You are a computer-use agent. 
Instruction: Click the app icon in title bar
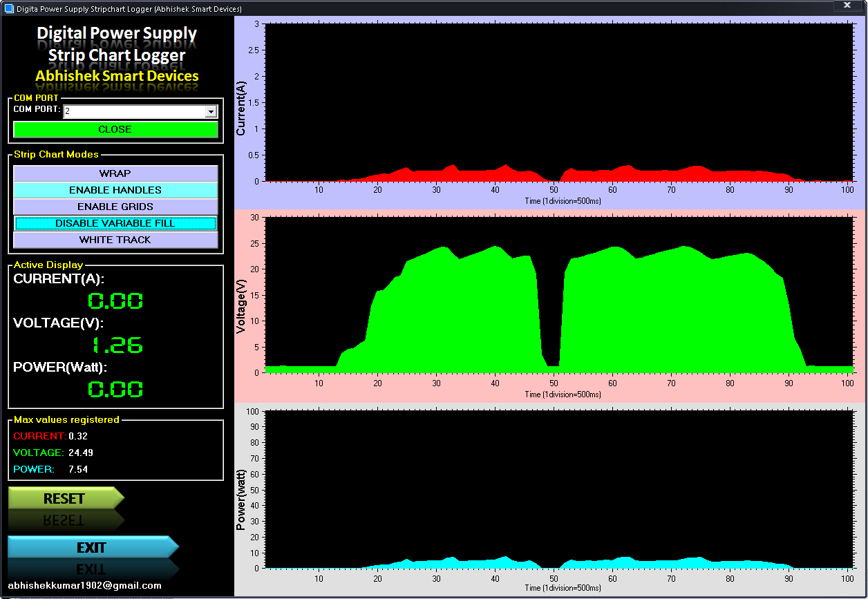[x=9, y=8]
